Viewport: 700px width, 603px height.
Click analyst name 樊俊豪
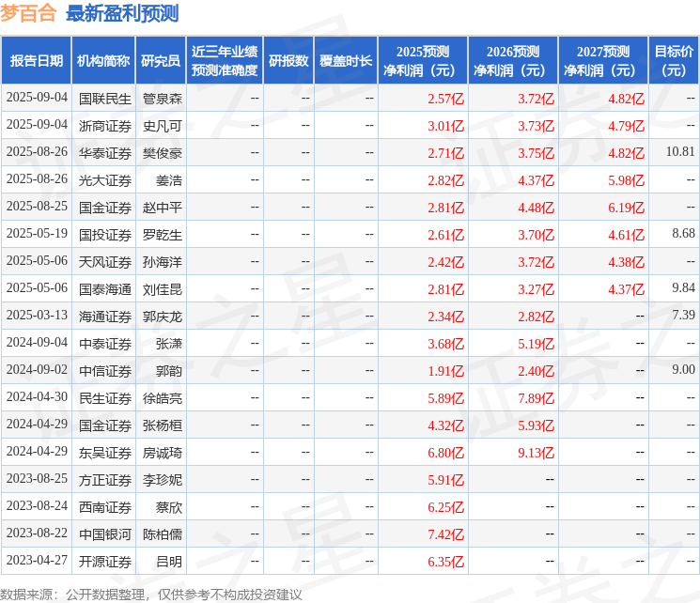coord(163,152)
